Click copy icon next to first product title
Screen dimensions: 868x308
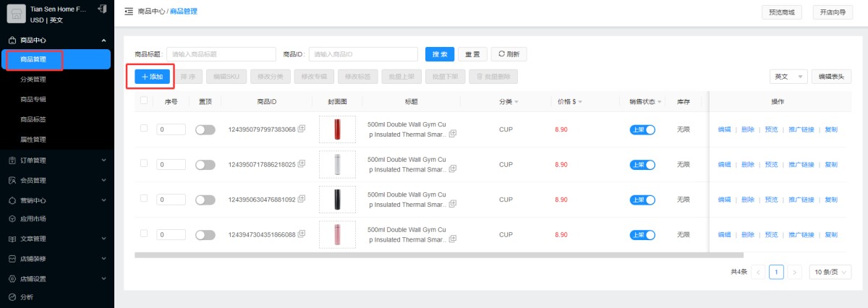click(452, 134)
